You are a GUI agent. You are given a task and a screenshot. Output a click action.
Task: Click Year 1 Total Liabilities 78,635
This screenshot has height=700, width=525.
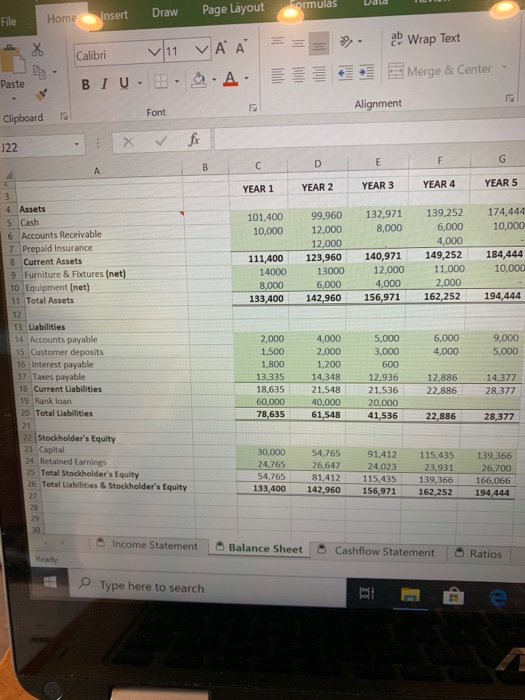pyautogui.click(x=264, y=414)
